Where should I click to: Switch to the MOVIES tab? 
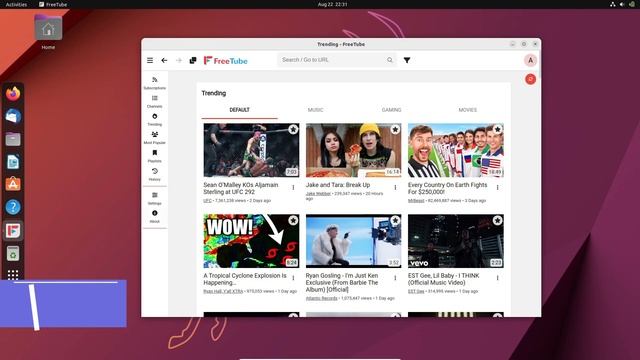[467, 110]
